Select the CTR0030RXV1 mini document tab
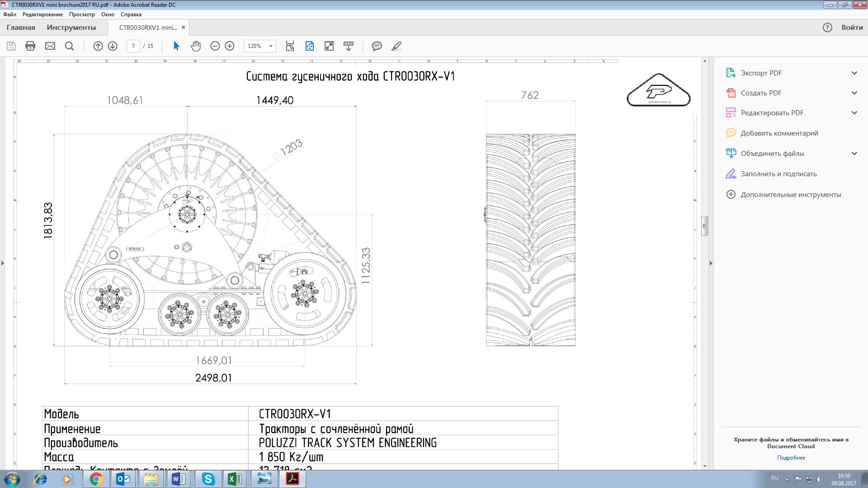The image size is (868, 488). (148, 28)
